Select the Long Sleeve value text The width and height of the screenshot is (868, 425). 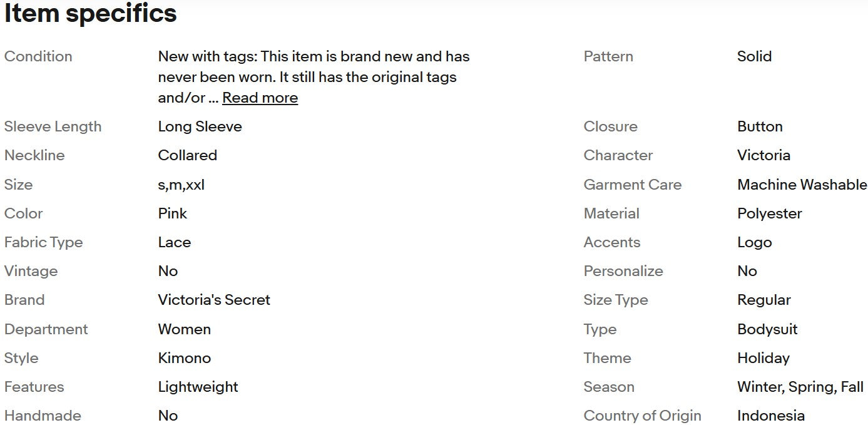pos(200,126)
